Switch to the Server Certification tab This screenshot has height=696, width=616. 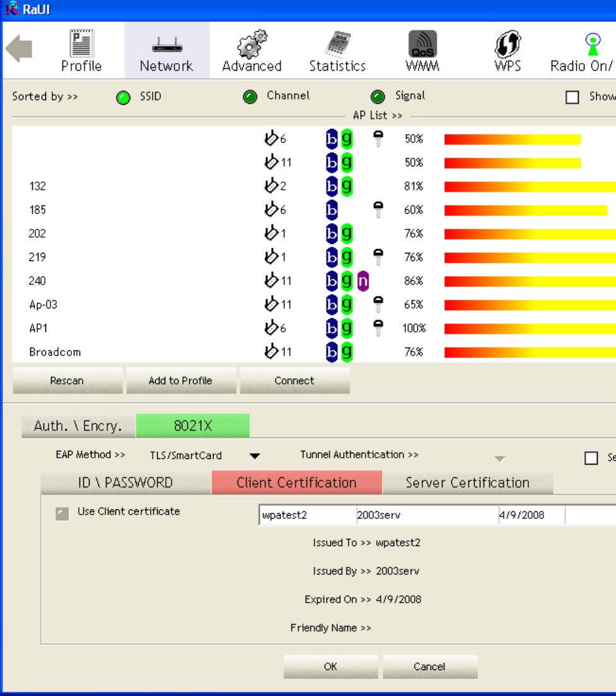pyautogui.click(x=467, y=483)
